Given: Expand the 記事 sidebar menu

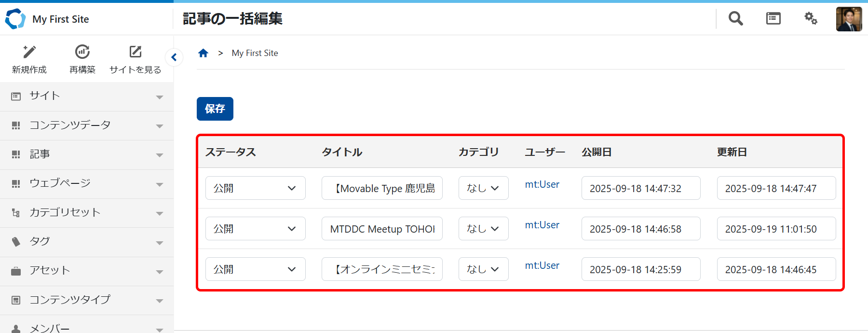Looking at the screenshot, I should coord(87,154).
